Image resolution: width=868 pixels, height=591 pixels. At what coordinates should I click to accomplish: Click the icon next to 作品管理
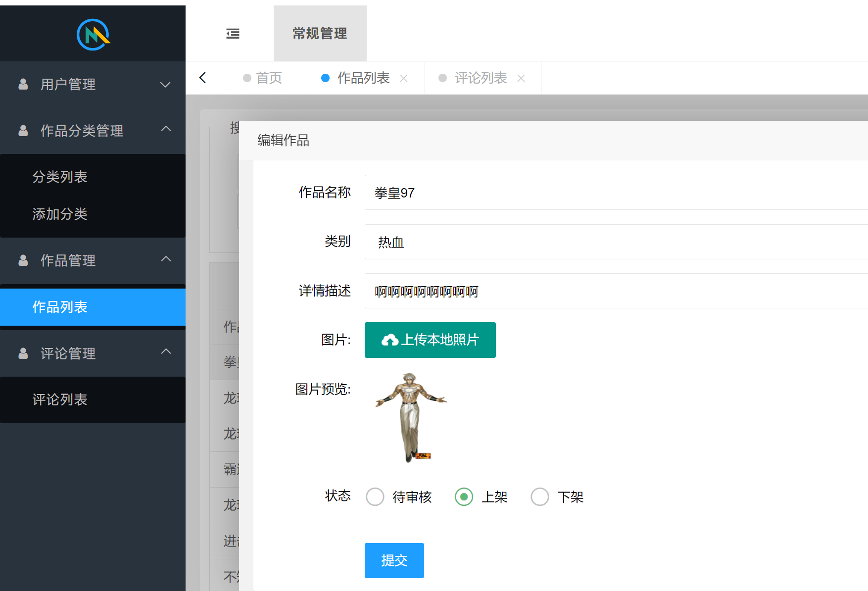(x=23, y=260)
